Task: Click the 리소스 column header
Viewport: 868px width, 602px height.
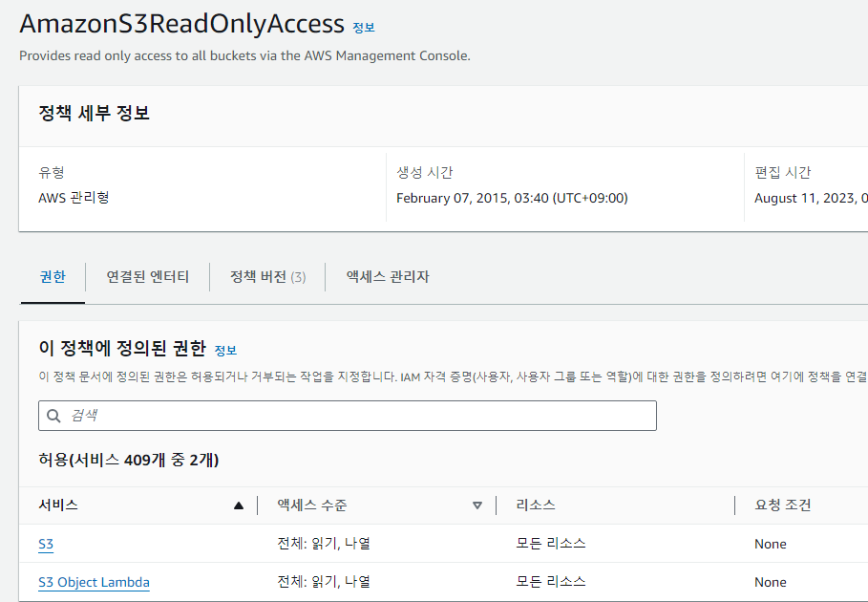Action: click(x=536, y=505)
